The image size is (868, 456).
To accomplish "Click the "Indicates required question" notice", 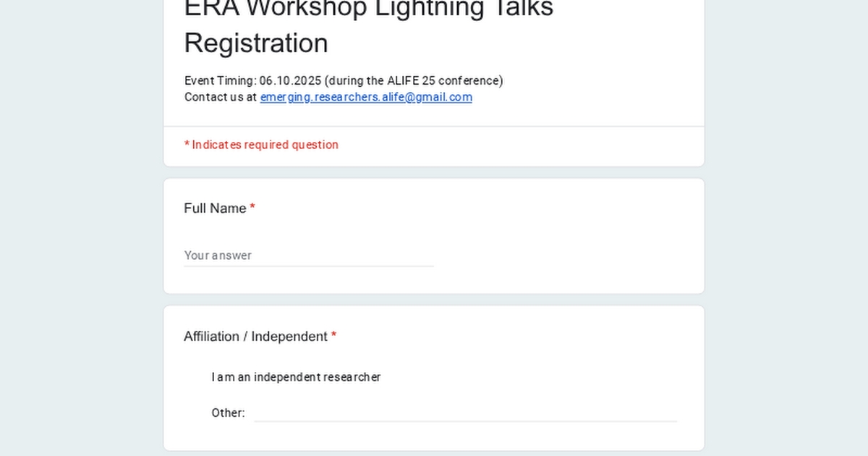I will 265,145.
